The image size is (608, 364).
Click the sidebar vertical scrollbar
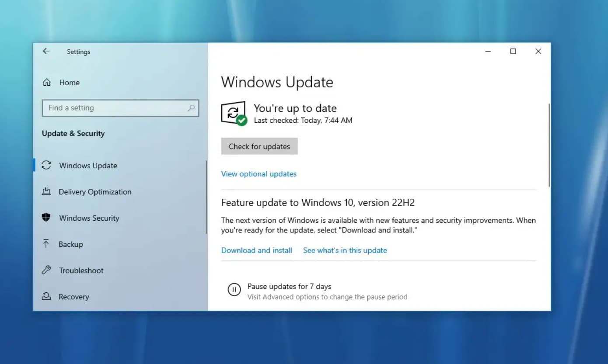click(206, 197)
